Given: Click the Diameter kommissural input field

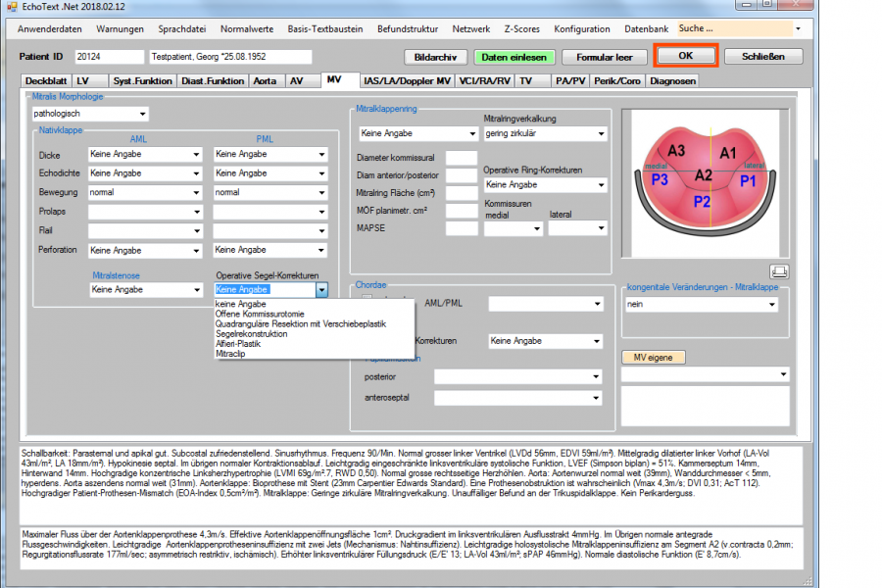Looking at the screenshot, I should point(462,158).
